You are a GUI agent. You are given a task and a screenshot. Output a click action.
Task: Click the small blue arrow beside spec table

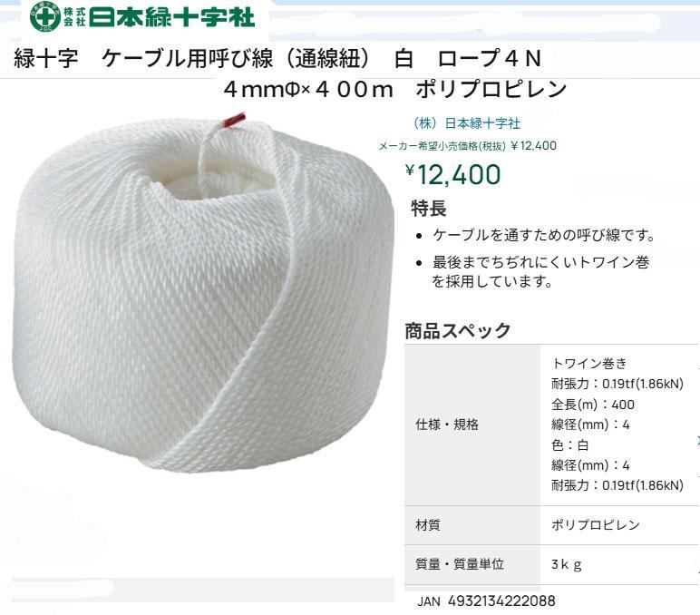(698, 441)
